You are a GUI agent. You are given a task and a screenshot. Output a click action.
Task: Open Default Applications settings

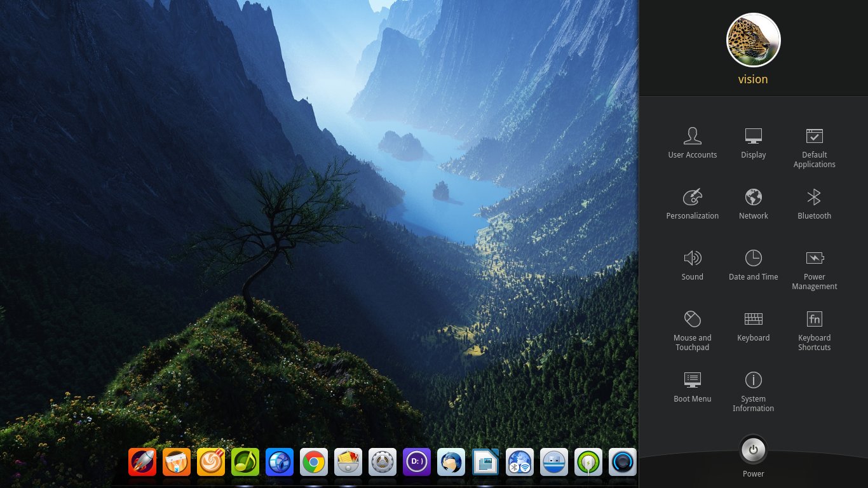814,146
